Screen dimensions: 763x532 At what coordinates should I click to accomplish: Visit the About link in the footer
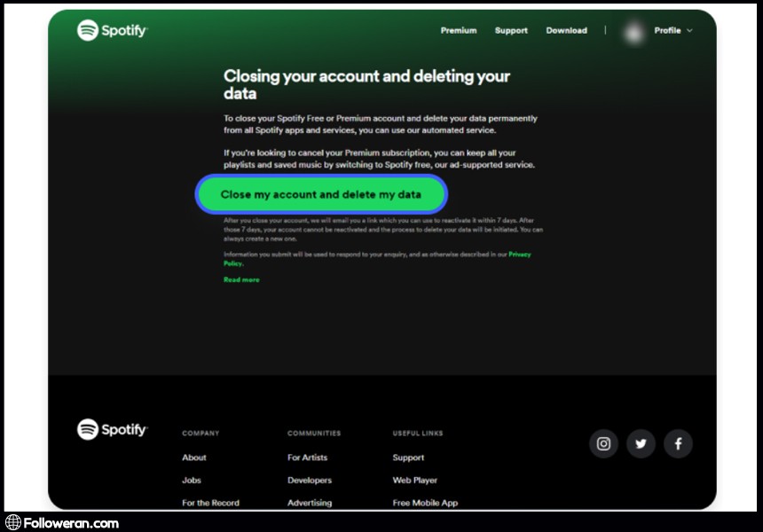[x=194, y=458]
